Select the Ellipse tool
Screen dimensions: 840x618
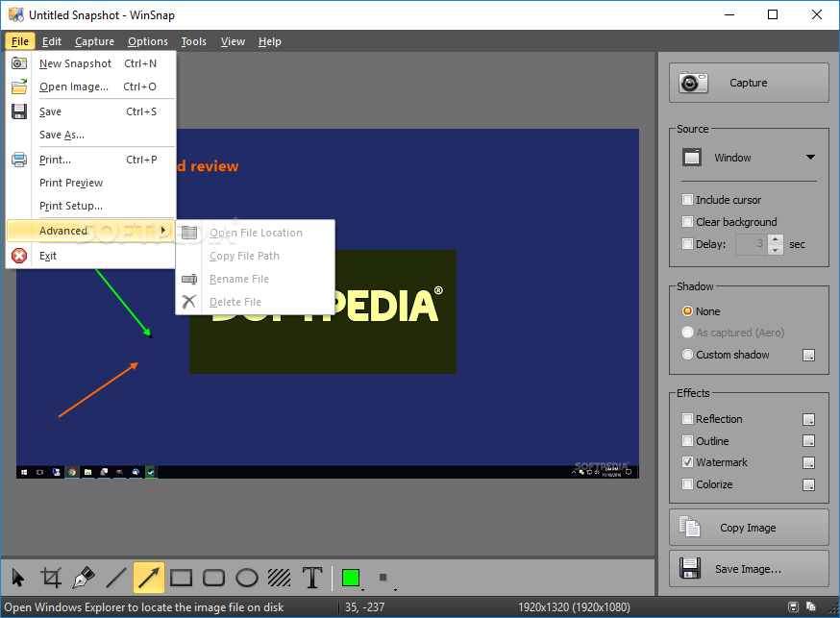(246, 578)
